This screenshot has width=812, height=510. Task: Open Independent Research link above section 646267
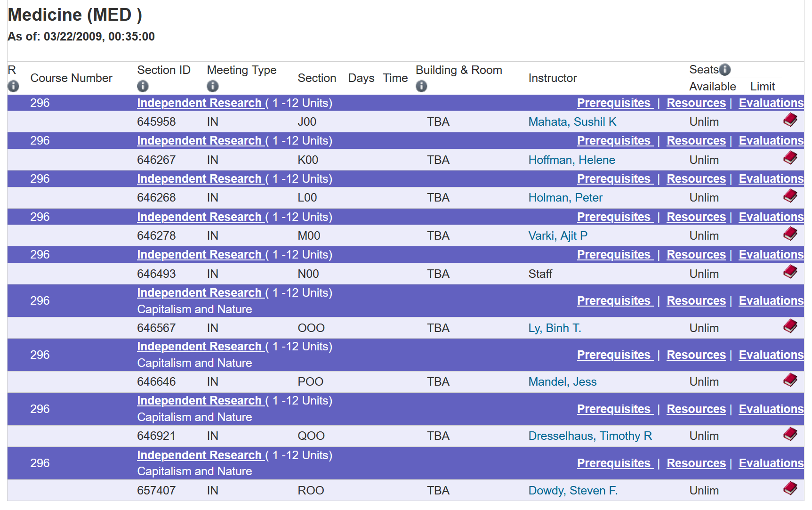click(200, 140)
